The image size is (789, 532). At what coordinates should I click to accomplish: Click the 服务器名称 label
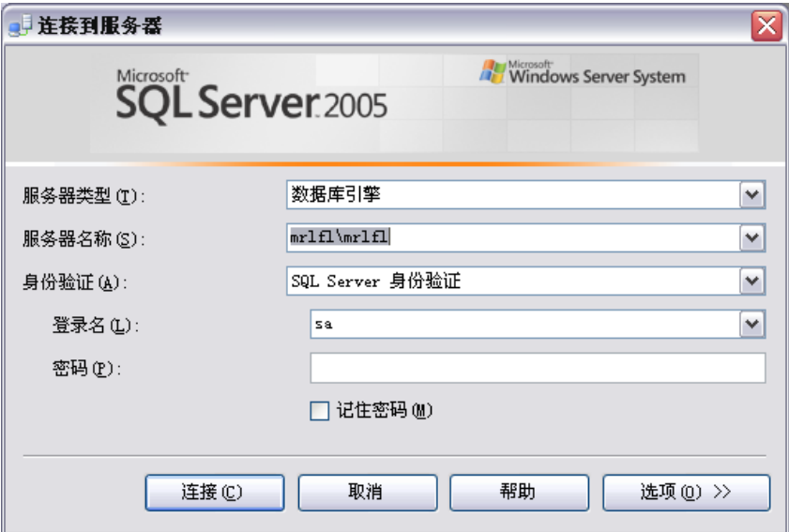[83, 239]
